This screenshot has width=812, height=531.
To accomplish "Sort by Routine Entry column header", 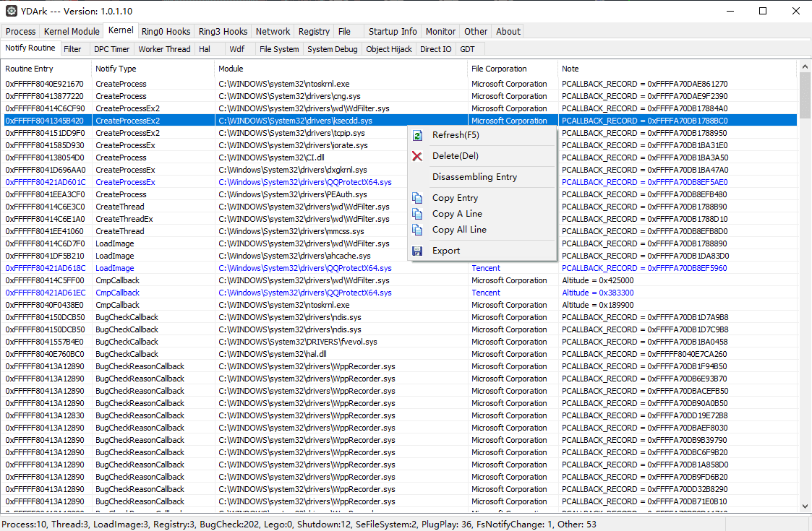I will pos(46,69).
